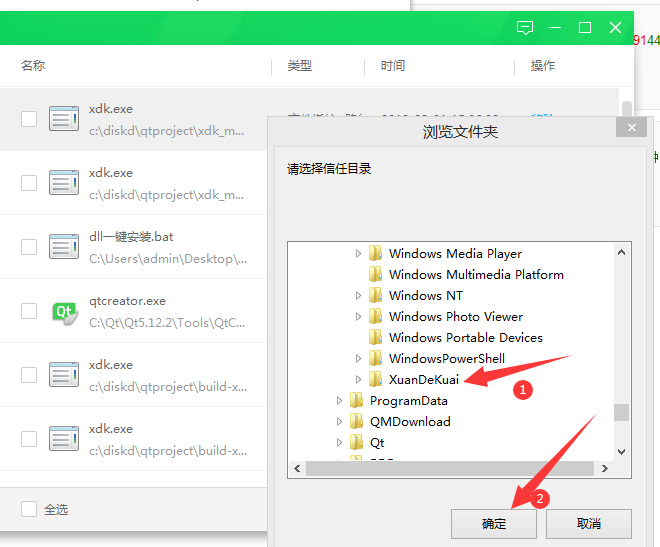Screen dimensions: 660x547
Task: Expand the Qt folder node
Action: click(x=339, y=443)
